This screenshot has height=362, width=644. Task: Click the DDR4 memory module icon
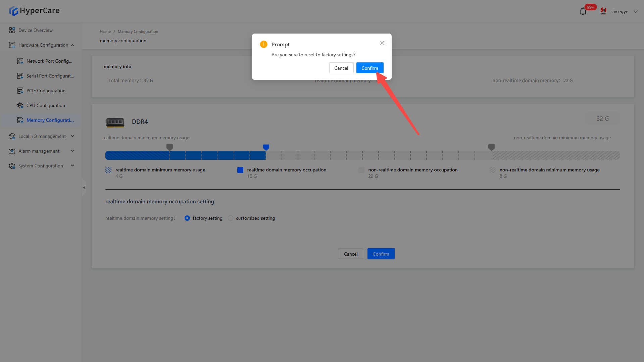pyautogui.click(x=115, y=122)
